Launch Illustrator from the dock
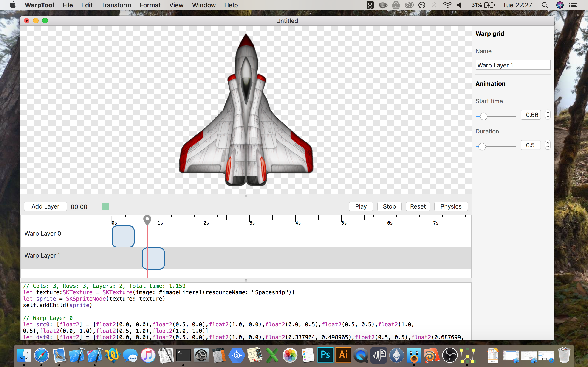The height and width of the screenshot is (367, 588). point(343,355)
